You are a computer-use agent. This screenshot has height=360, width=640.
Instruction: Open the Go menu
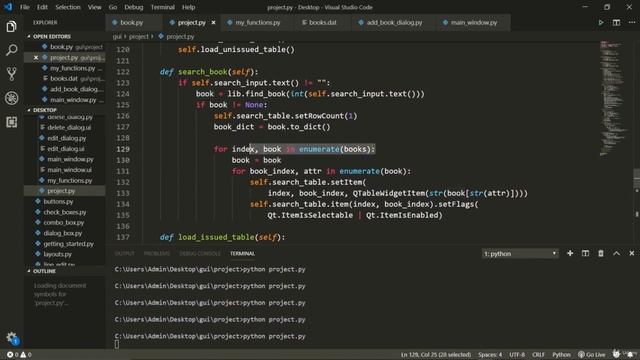click(113, 7)
